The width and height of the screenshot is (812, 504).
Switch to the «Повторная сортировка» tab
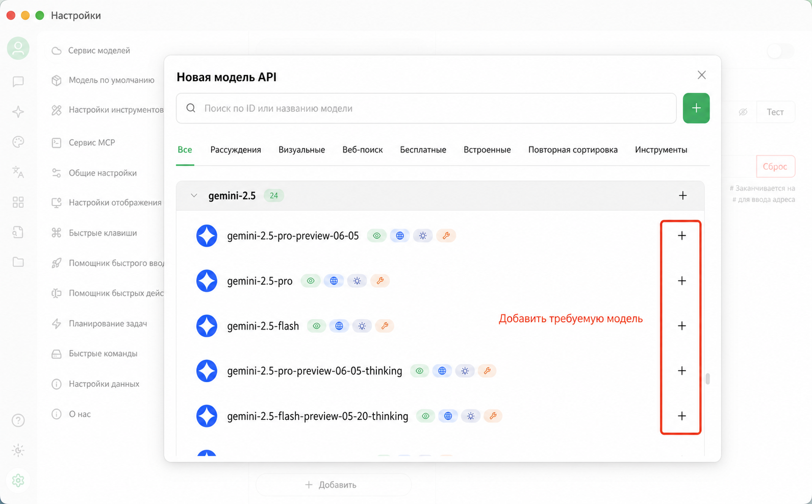click(x=573, y=150)
